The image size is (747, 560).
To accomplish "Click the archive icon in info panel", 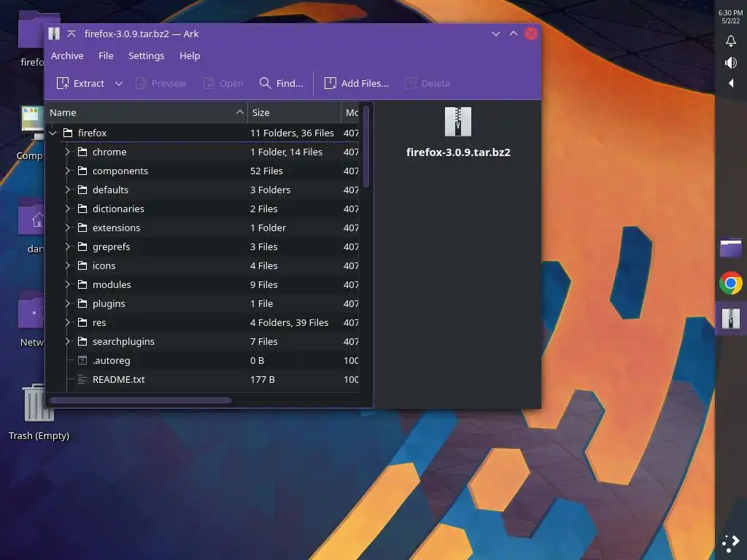I will click(x=458, y=122).
